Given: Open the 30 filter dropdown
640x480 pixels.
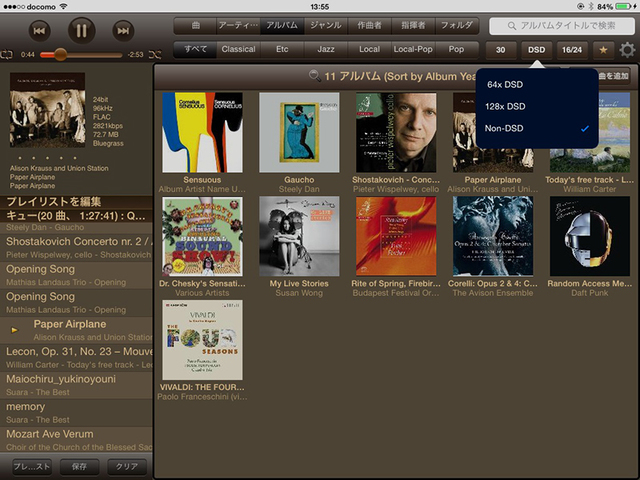Looking at the screenshot, I should (503, 49).
